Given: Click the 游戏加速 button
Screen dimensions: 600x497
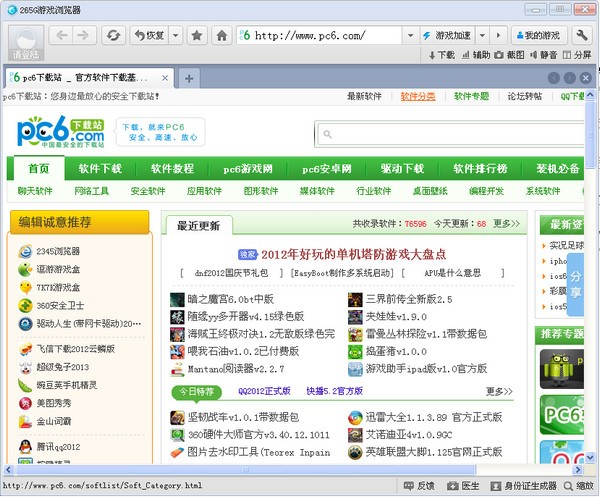Looking at the screenshot, I should point(448,36).
